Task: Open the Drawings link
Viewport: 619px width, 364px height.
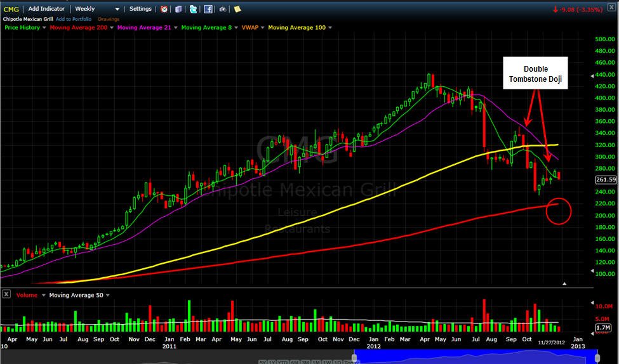Action: (x=109, y=19)
